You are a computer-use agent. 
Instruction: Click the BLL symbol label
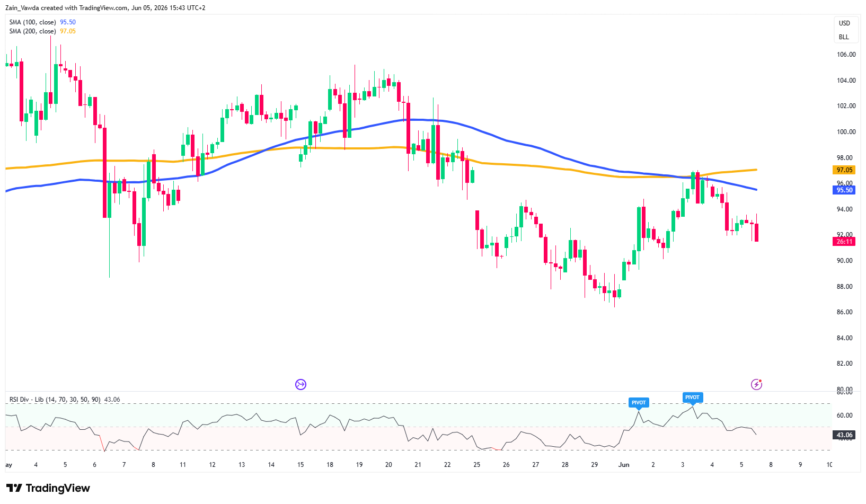(x=844, y=37)
